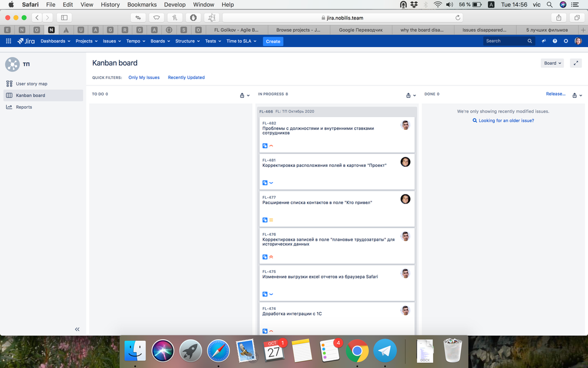
Task: Open the To Do column export dropdown
Action: point(245,96)
